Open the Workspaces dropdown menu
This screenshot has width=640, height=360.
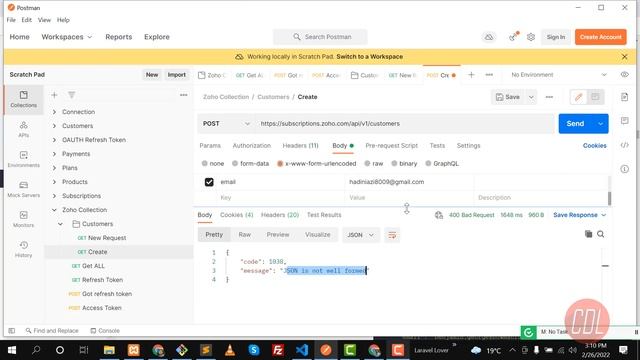click(x=67, y=37)
